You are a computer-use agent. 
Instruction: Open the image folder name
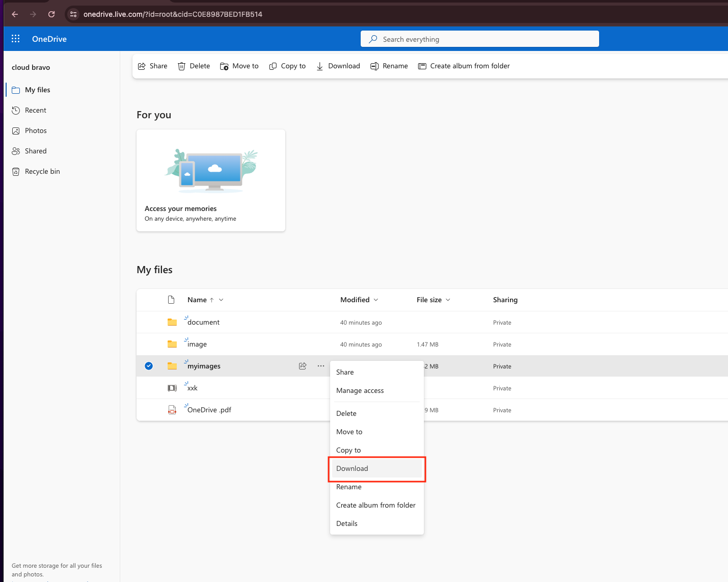tap(197, 344)
